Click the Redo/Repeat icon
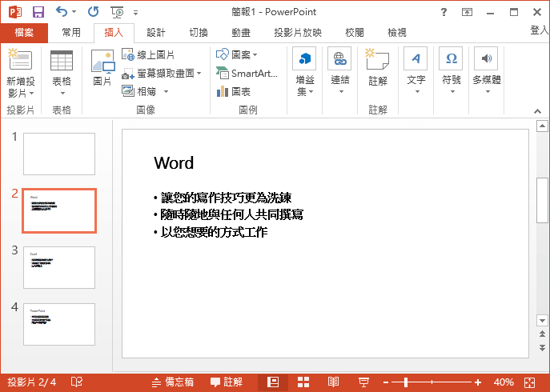Image resolution: width=550 pixels, height=392 pixels. tap(94, 12)
